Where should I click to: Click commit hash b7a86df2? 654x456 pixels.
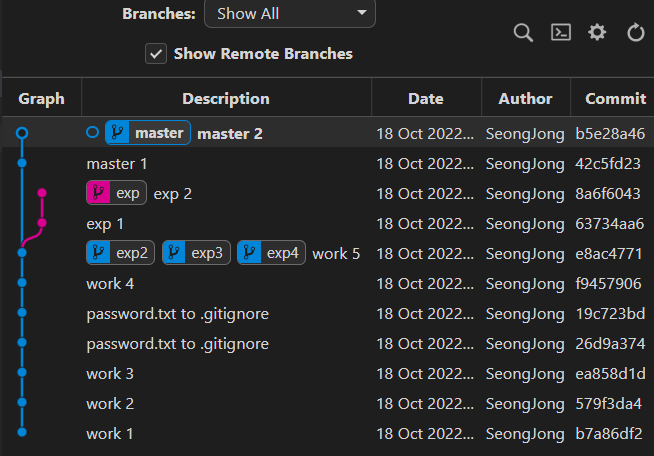coord(609,434)
